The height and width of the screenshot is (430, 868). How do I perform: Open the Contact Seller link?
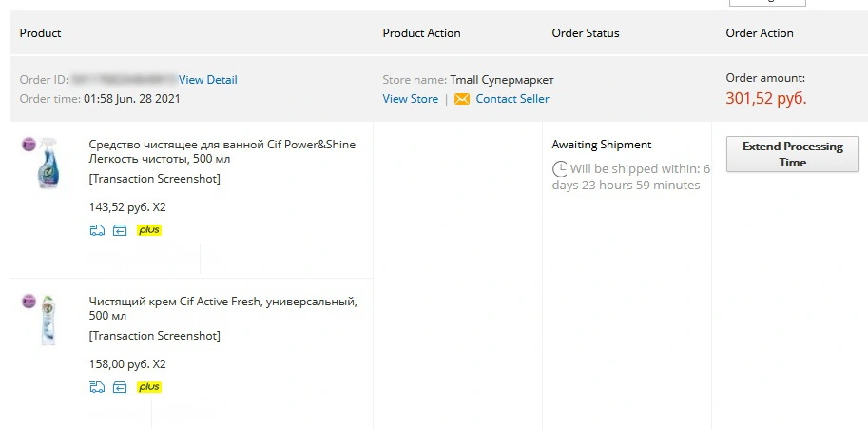coord(512,99)
